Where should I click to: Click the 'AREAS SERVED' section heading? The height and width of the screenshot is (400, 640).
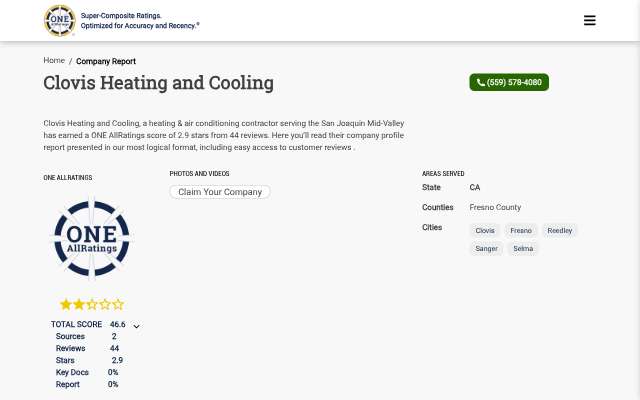tap(443, 173)
